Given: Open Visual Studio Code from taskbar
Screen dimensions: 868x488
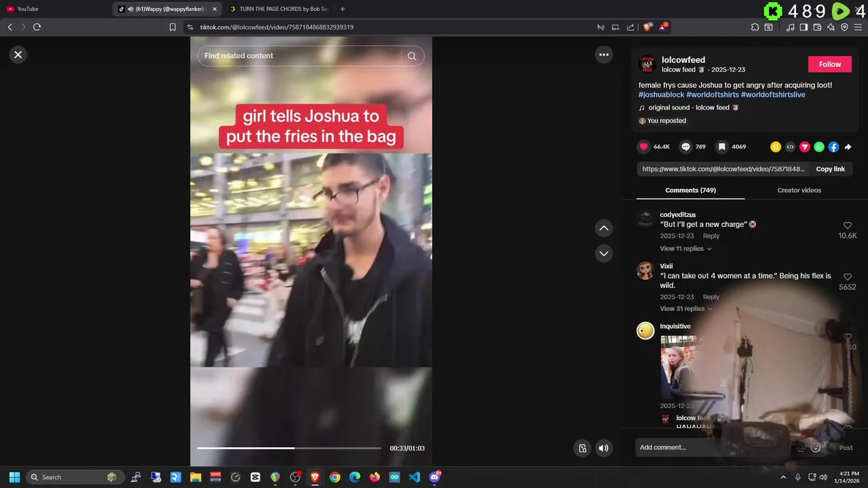Looking at the screenshot, I should pos(414,477).
